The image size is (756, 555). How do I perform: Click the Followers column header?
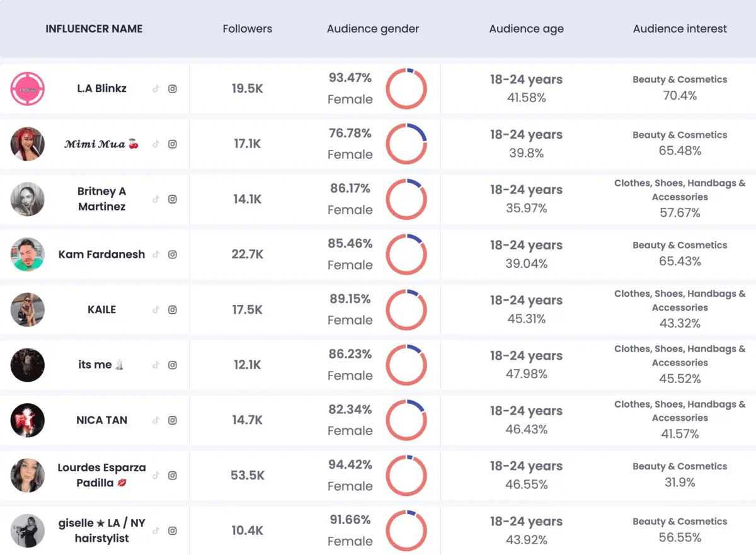[247, 28]
